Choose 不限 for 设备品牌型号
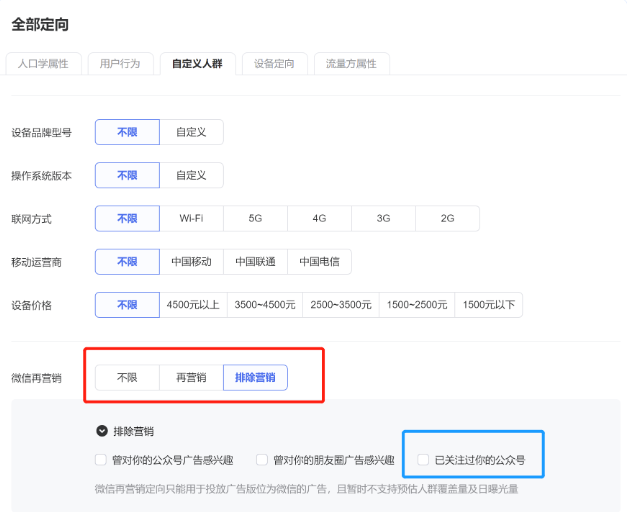The image size is (627, 518). click(x=127, y=132)
